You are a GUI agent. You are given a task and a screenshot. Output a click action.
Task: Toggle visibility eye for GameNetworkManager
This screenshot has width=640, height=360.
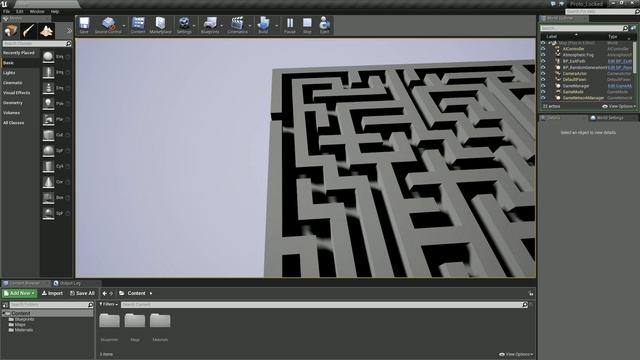click(x=543, y=98)
